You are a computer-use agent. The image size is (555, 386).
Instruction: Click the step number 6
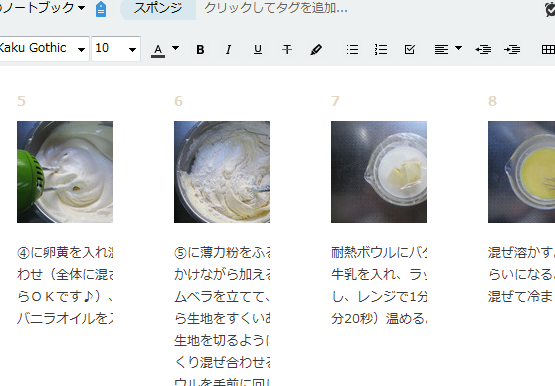pyautogui.click(x=178, y=101)
